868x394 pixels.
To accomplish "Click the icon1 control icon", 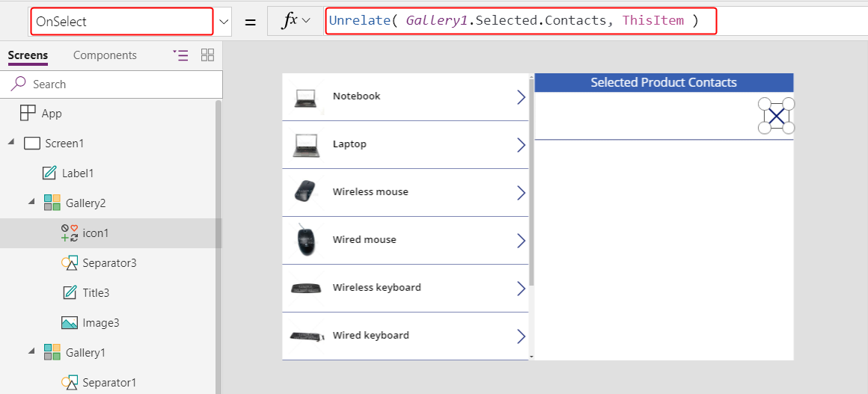I will [69, 233].
